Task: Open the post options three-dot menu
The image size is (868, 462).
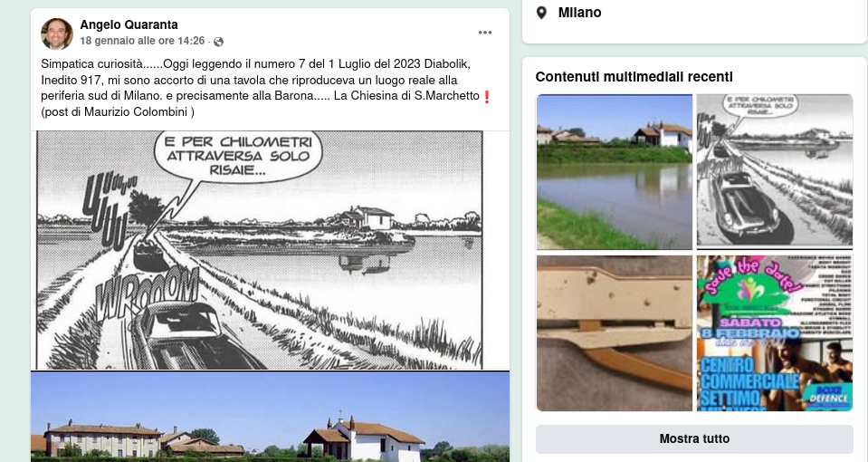Action: pos(485,33)
